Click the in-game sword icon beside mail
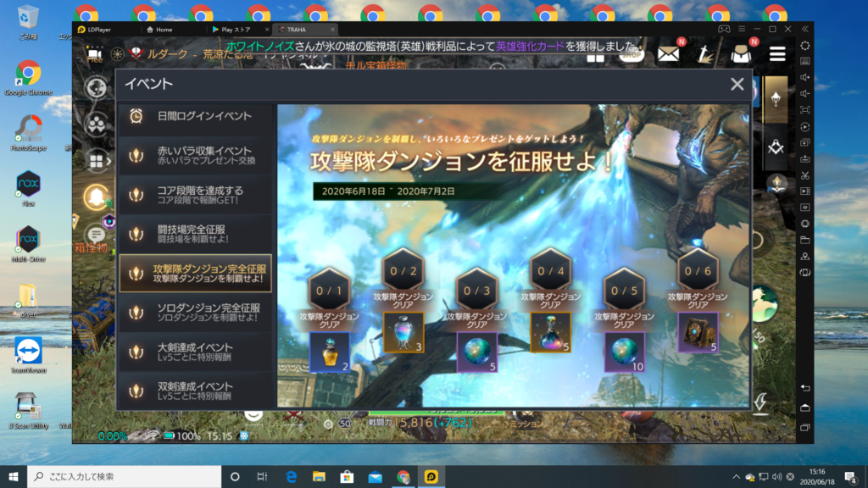Viewport: 868px width, 488px height. (x=704, y=53)
